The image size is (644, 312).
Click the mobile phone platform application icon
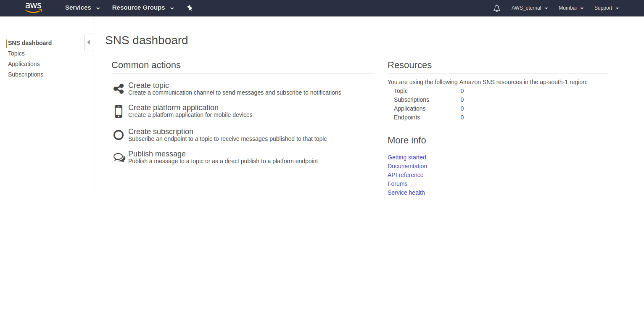click(x=119, y=111)
